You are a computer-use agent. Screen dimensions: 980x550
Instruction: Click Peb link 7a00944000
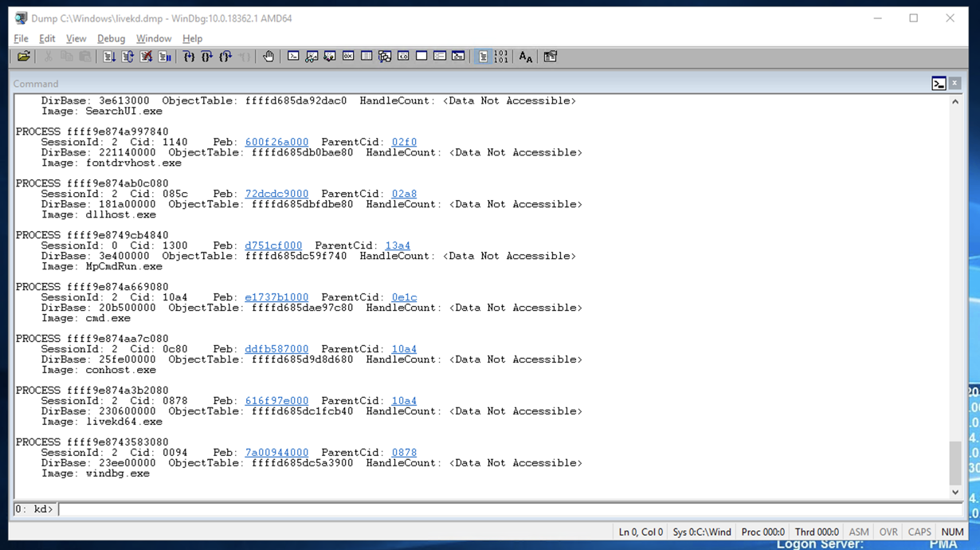276,453
